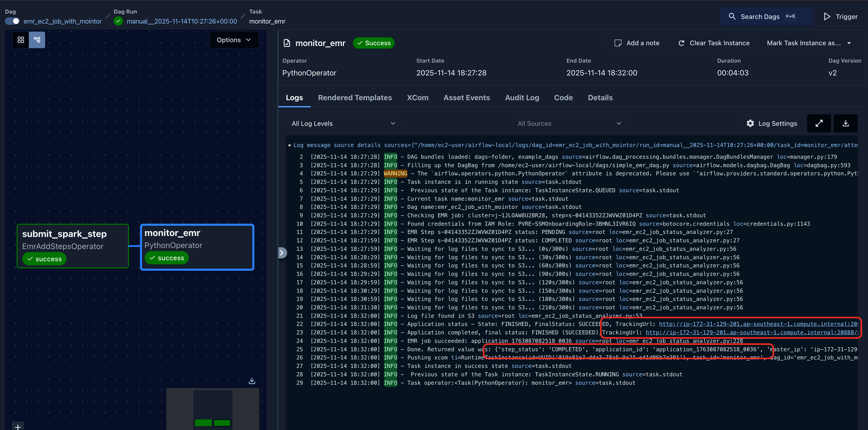Open the graph Options dropdown
The height and width of the screenshot is (430, 868).
234,40
